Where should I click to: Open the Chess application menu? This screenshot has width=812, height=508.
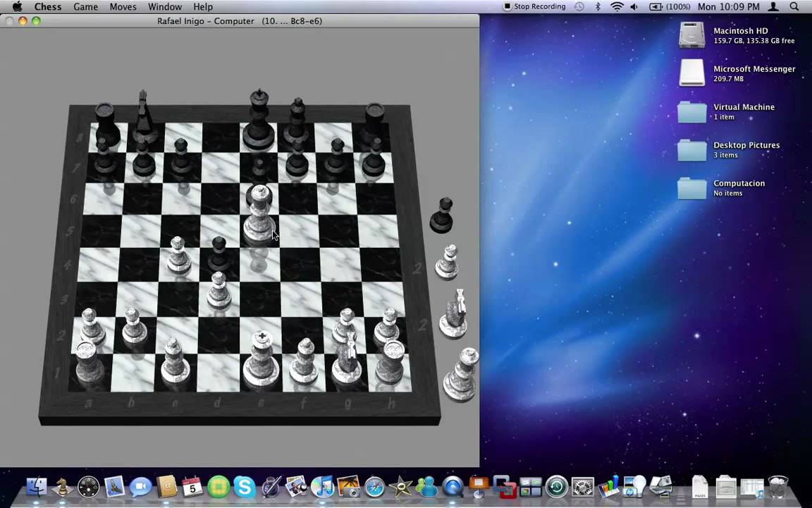click(47, 6)
